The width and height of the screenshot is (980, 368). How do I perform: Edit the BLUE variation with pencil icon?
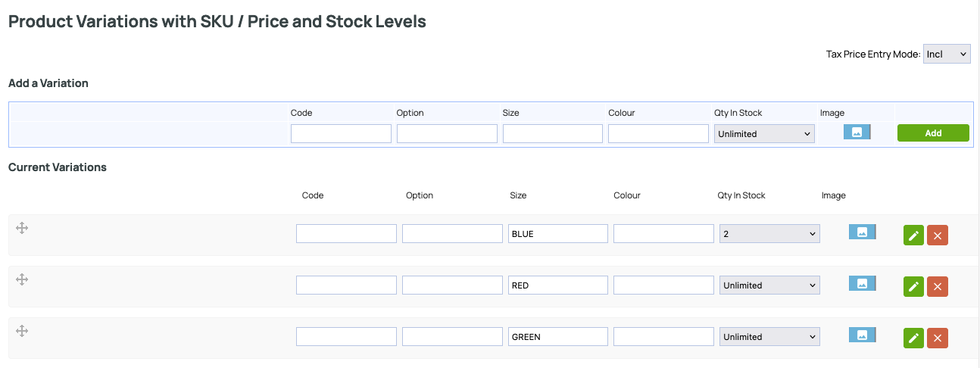(x=913, y=235)
